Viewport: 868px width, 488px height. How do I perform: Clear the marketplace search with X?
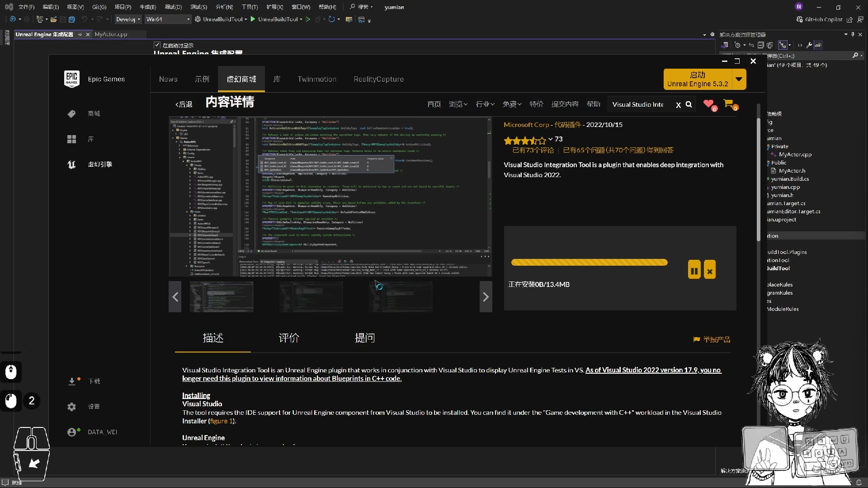click(678, 105)
